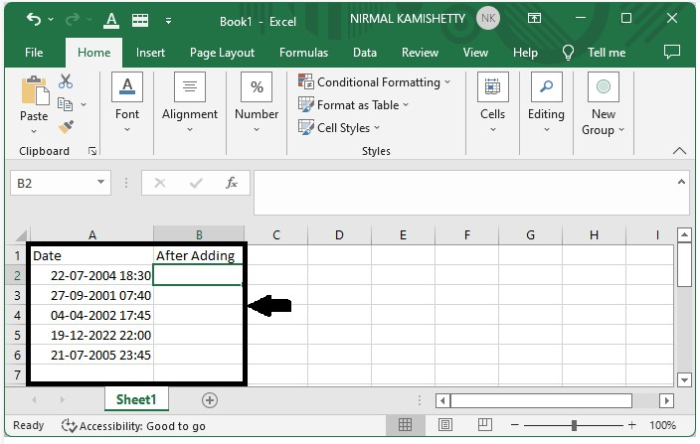700x444 pixels.
Task: Click the Undo arrow icon
Action: [33, 20]
